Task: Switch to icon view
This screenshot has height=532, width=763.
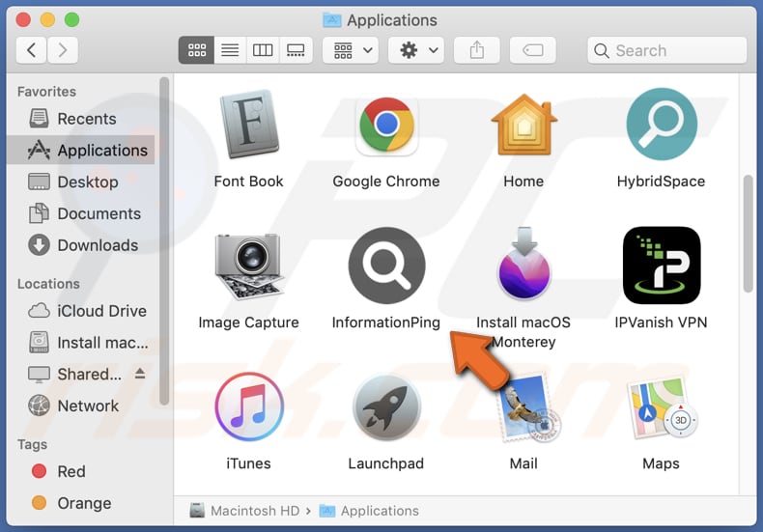Action: [x=197, y=50]
